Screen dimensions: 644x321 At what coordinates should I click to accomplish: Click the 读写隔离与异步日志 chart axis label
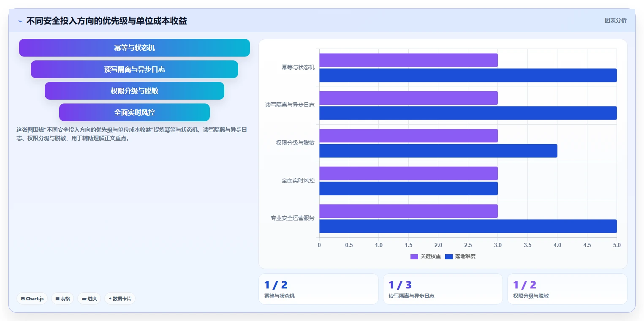click(290, 105)
